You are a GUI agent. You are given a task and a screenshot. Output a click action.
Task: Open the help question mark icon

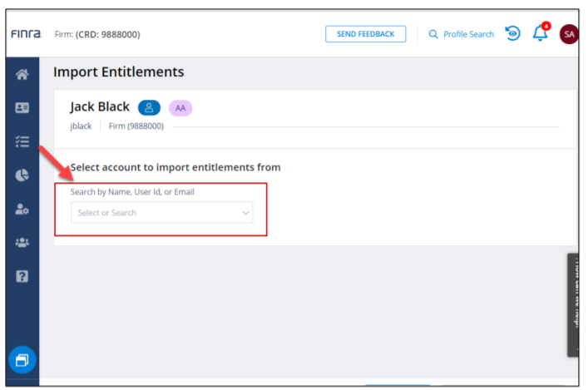(x=22, y=277)
